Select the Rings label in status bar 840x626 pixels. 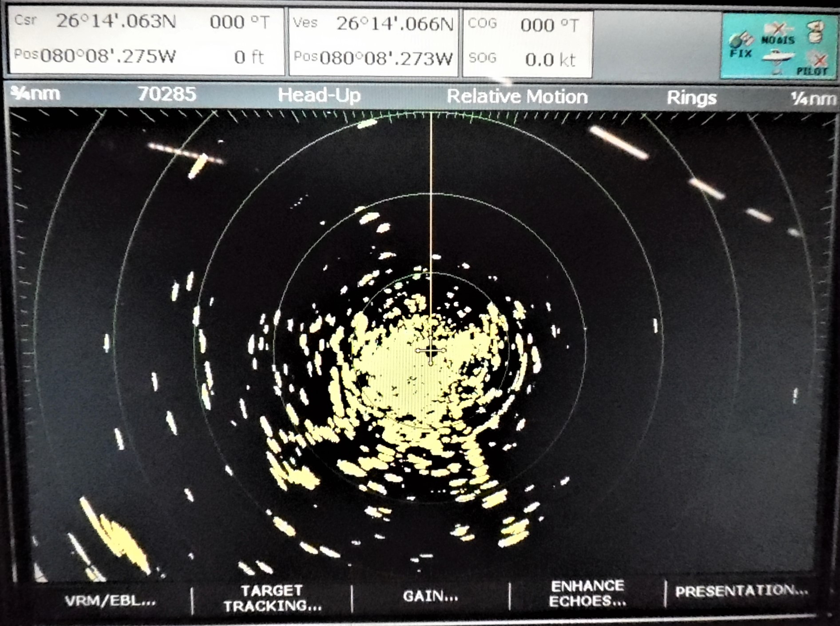tap(691, 98)
